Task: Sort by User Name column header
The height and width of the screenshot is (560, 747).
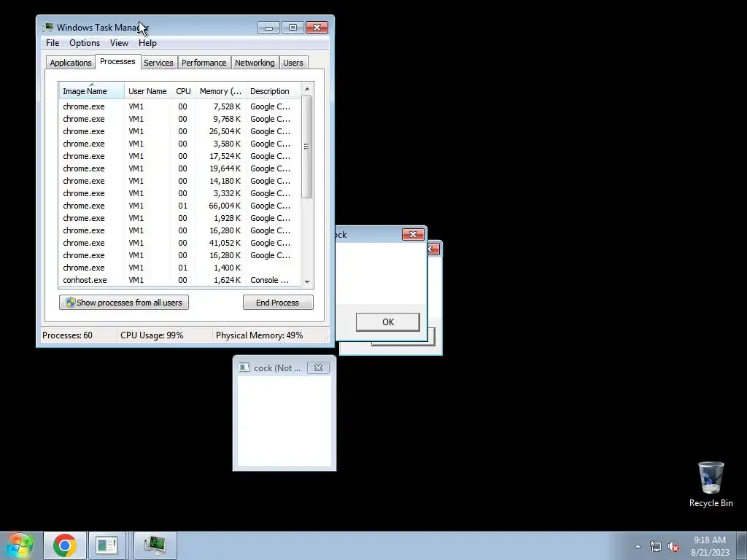Action: (147, 91)
